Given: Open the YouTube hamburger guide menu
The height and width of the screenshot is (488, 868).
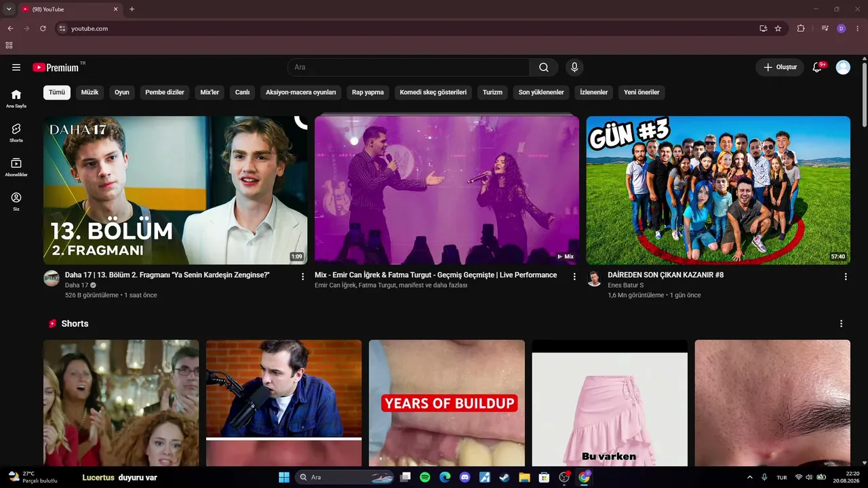Looking at the screenshot, I should tap(16, 67).
